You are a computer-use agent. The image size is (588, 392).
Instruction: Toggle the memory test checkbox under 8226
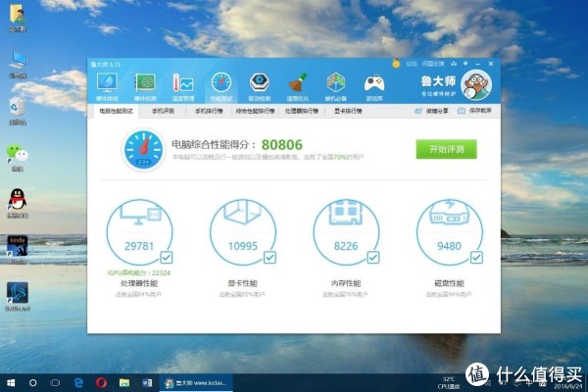coord(372,258)
